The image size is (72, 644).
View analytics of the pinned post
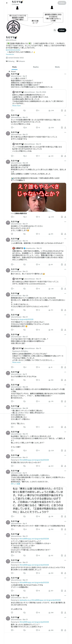click(51, 110)
